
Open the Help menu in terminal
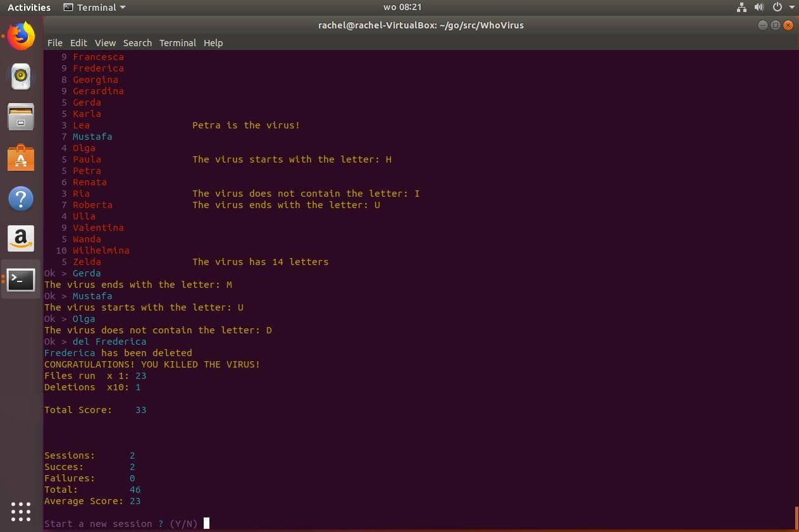tap(213, 43)
